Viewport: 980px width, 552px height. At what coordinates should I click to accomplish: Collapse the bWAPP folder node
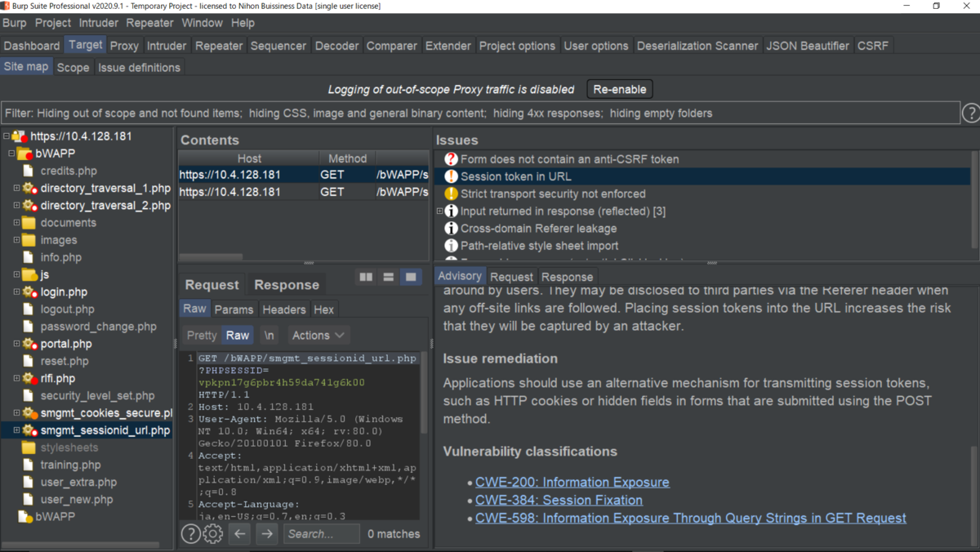click(x=11, y=154)
